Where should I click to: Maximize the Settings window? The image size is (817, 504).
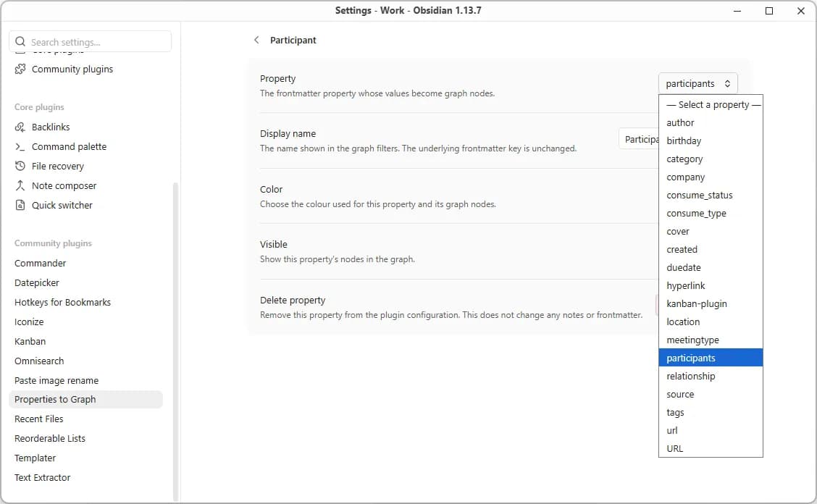click(769, 11)
